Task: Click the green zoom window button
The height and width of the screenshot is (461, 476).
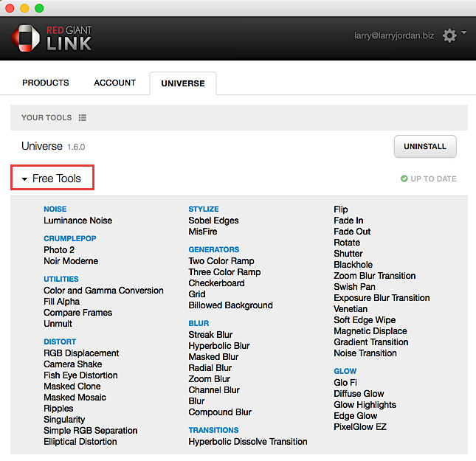Action: [39, 8]
